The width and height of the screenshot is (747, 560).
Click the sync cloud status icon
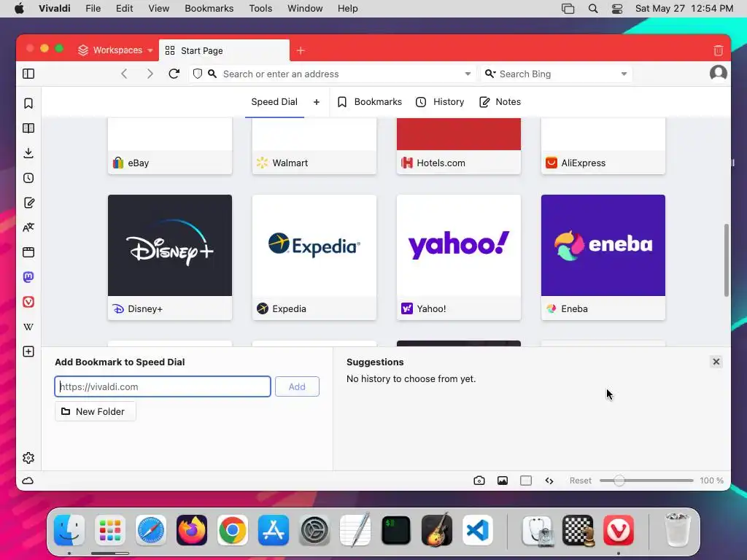(28, 481)
